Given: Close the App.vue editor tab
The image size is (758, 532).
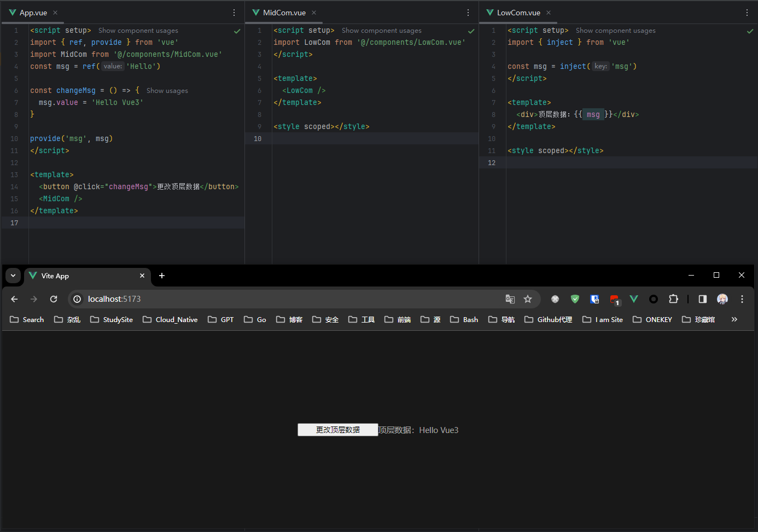Looking at the screenshot, I should [55, 13].
